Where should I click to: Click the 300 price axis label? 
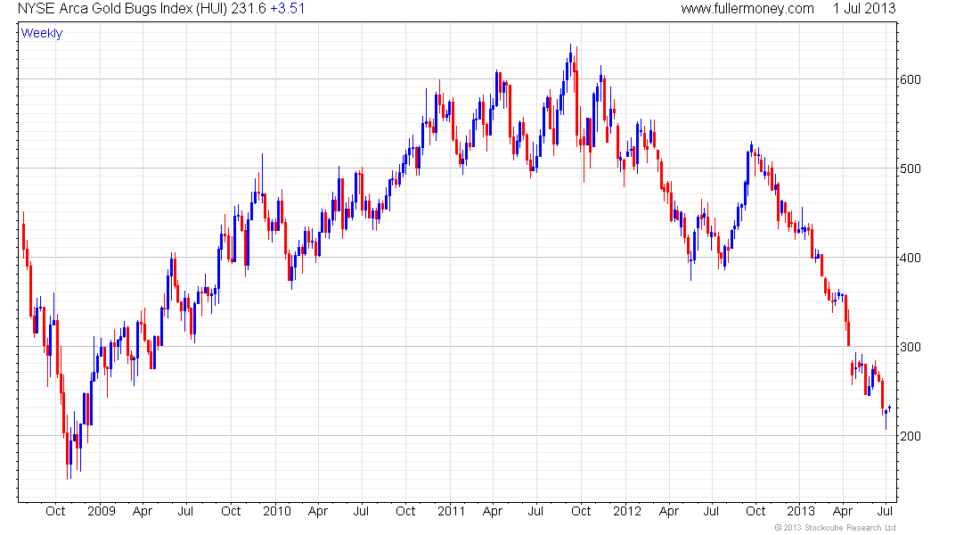coord(910,347)
